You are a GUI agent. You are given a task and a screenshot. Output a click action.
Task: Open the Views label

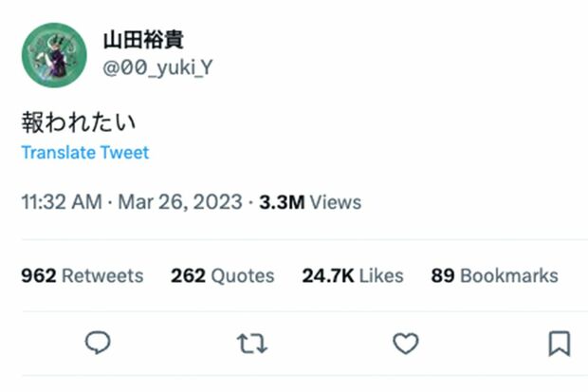(x=335, y=202)
